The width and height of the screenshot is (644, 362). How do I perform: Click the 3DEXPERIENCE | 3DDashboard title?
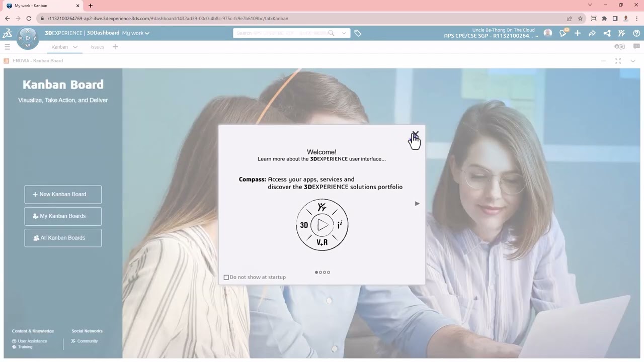[82, 33]
